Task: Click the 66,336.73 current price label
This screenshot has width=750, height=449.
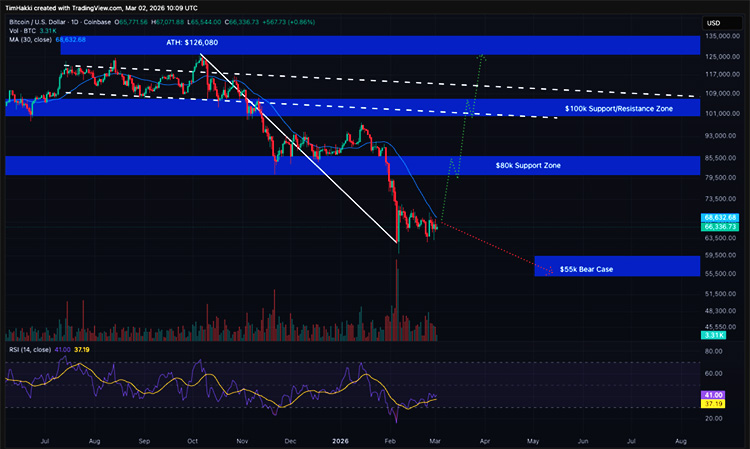Action: [721, 227]
